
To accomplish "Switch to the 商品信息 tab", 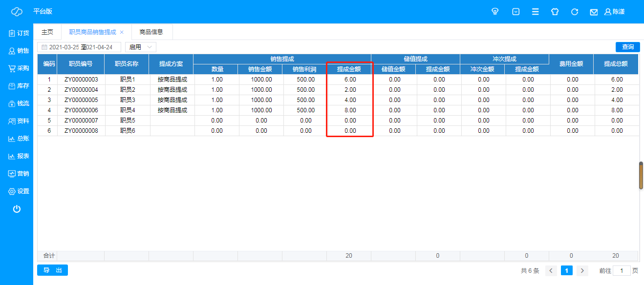I will coord(151,32).
